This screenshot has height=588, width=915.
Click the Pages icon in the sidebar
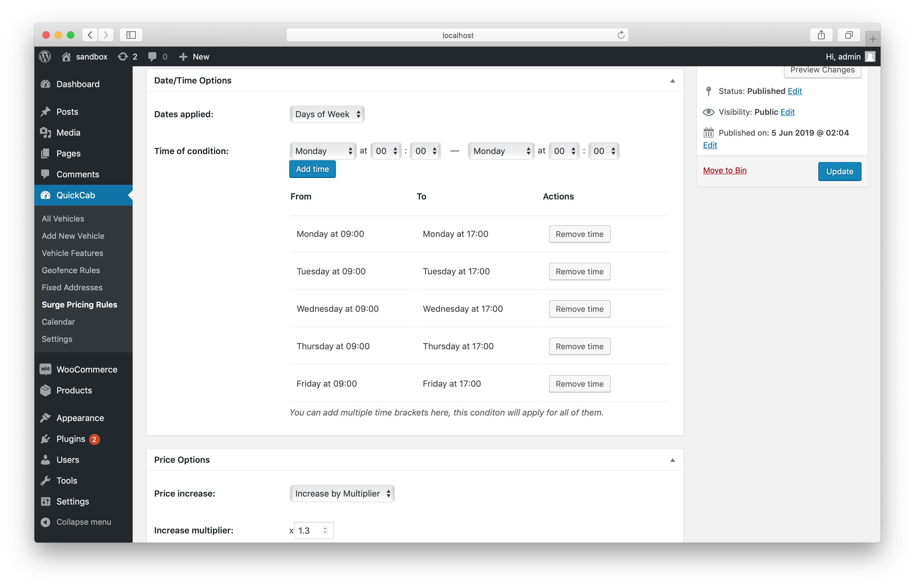[45, 153]
